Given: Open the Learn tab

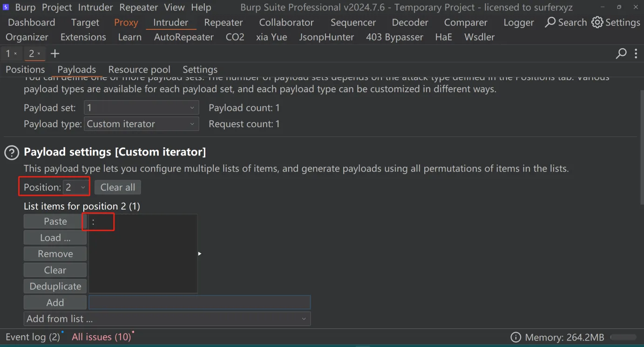Looking at the screenshot, I should (130, 37).
